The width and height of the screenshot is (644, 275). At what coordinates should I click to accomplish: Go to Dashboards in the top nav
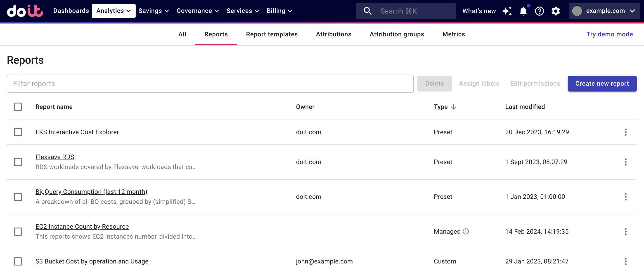[x=71, y=11]
